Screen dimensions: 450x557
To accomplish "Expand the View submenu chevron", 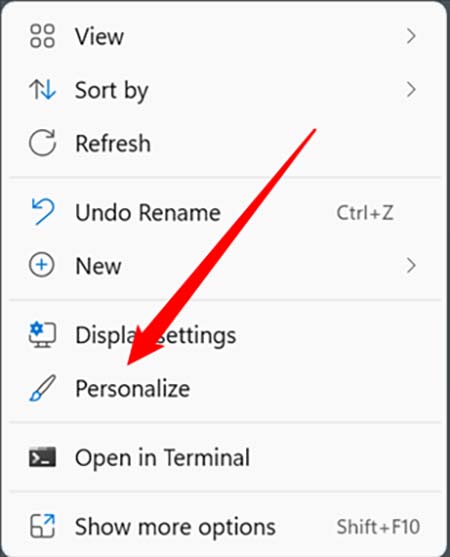I will pos(411,36).
